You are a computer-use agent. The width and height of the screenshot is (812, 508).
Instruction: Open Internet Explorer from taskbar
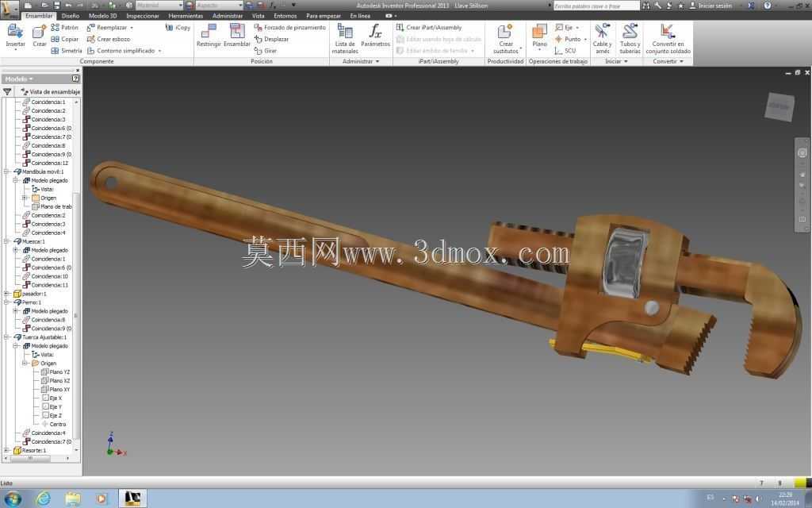coord(43,498)
